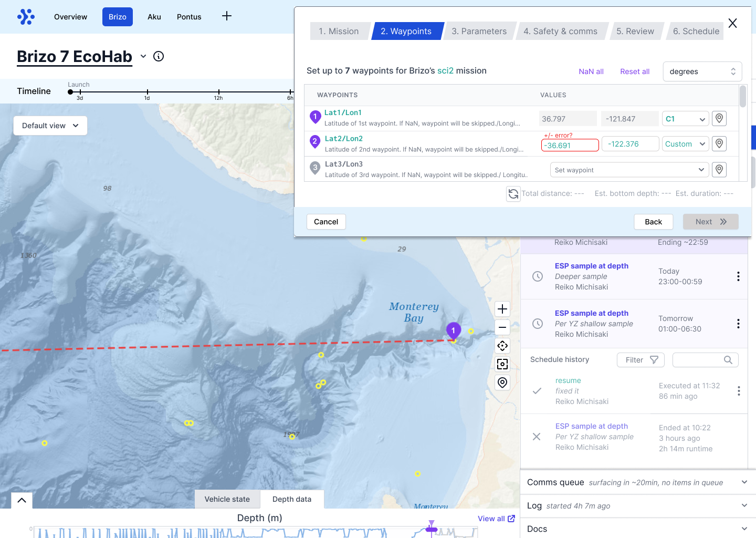Screen dimensions: 756x538
Task: Open vehicle chevron beside Brizo 7 EcoHab
Action: point(143,56)
